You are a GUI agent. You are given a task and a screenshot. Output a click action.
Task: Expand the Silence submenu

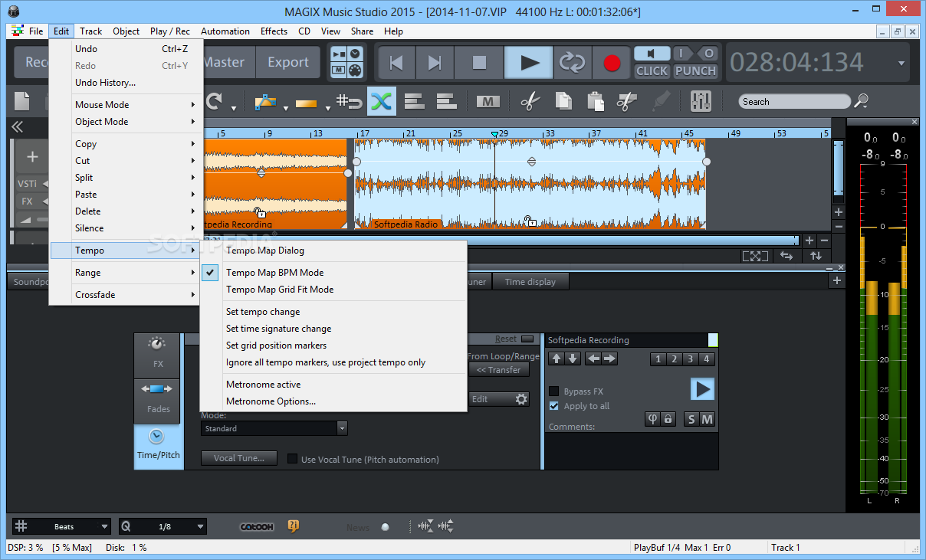(126, 228)
